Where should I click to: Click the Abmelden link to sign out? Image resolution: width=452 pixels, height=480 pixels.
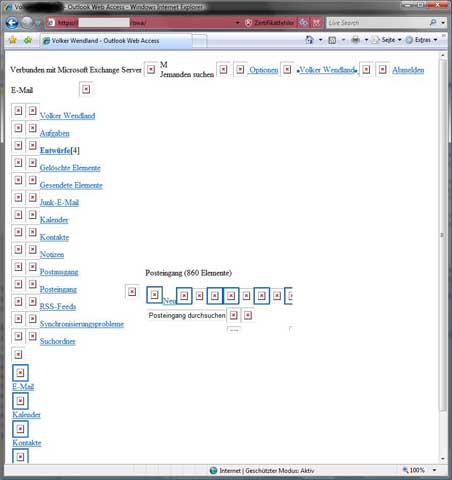(408, 70)
